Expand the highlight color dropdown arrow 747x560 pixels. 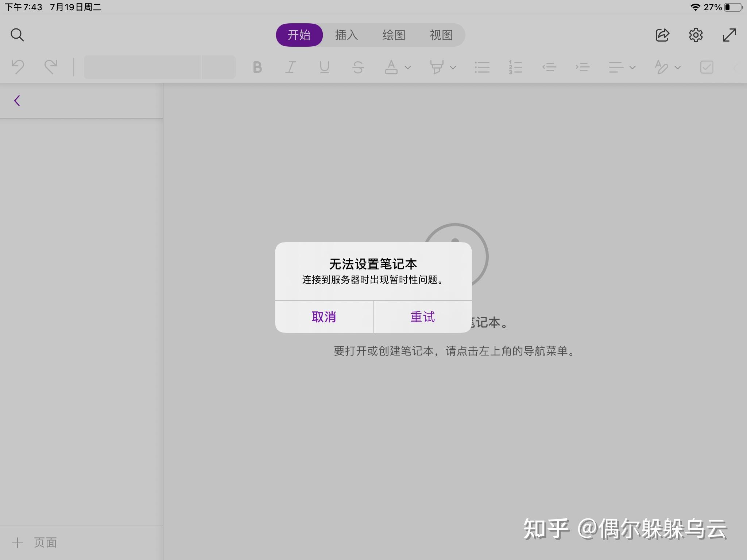(453, 67)
